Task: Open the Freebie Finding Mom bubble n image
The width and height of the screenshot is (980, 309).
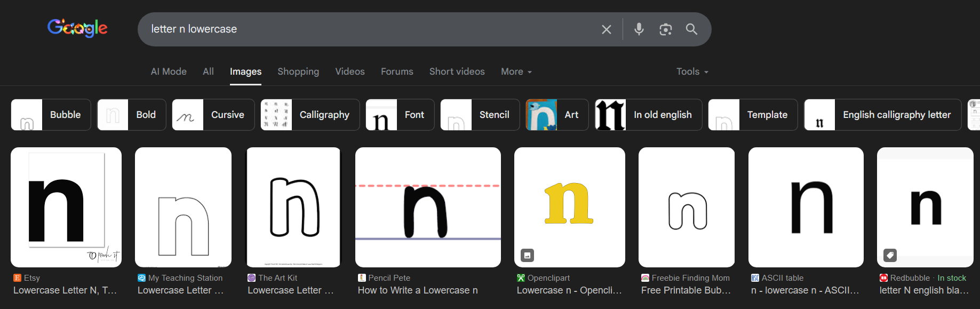Action: click(x=687, y=207)
